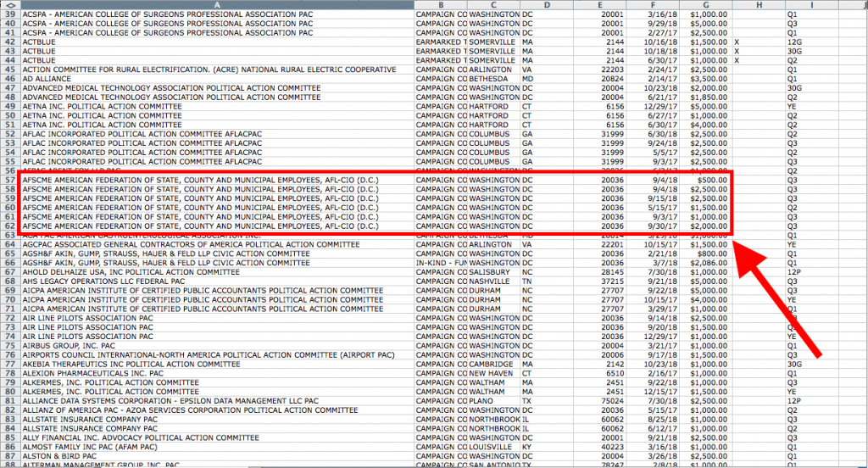The height and width of the screenshot is (468, 868).
Task: Click the ALEXION PHARMACEUTICALS INC. PAC cell
Action: (x=218, y=373)
